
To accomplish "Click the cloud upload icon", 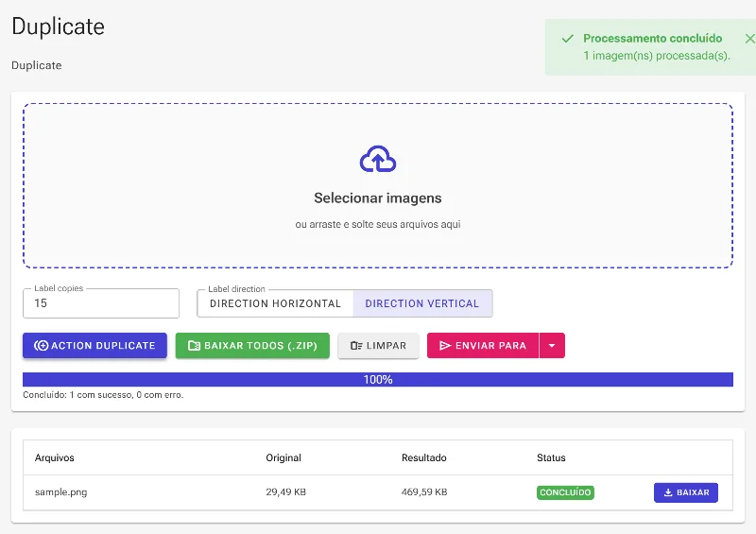I will (378, 159).
